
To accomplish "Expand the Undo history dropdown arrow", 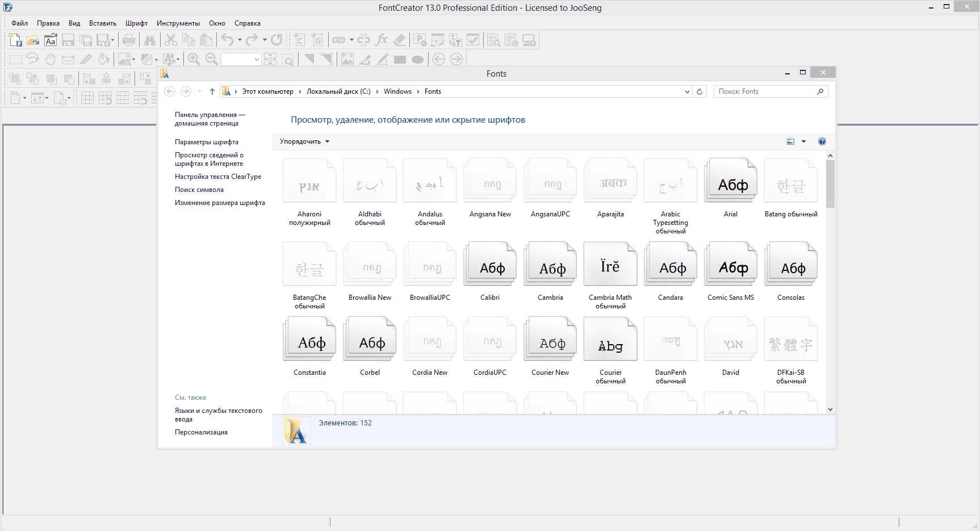I will tap(240, 40).
